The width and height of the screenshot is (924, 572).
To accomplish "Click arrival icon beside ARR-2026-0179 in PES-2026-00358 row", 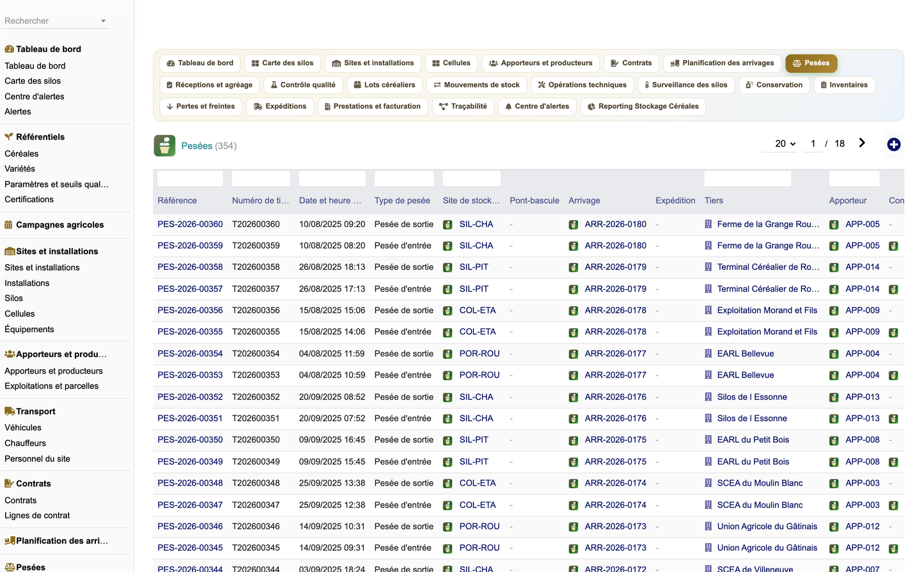I will 573,267.
